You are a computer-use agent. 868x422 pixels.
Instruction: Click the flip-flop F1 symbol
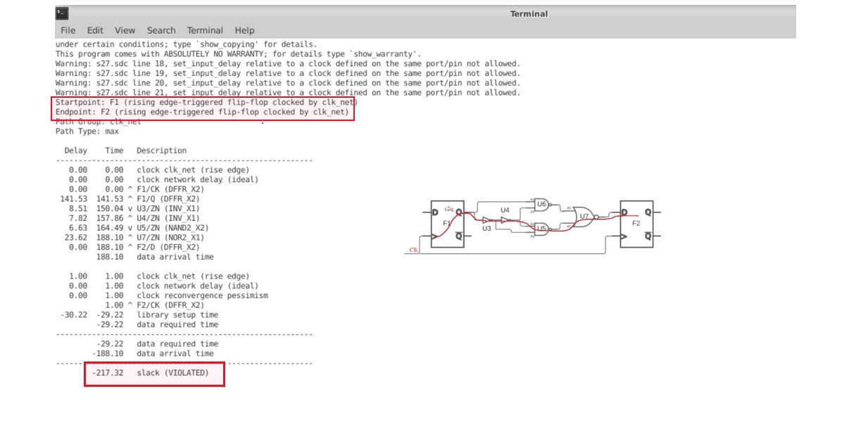click(447, 224)
